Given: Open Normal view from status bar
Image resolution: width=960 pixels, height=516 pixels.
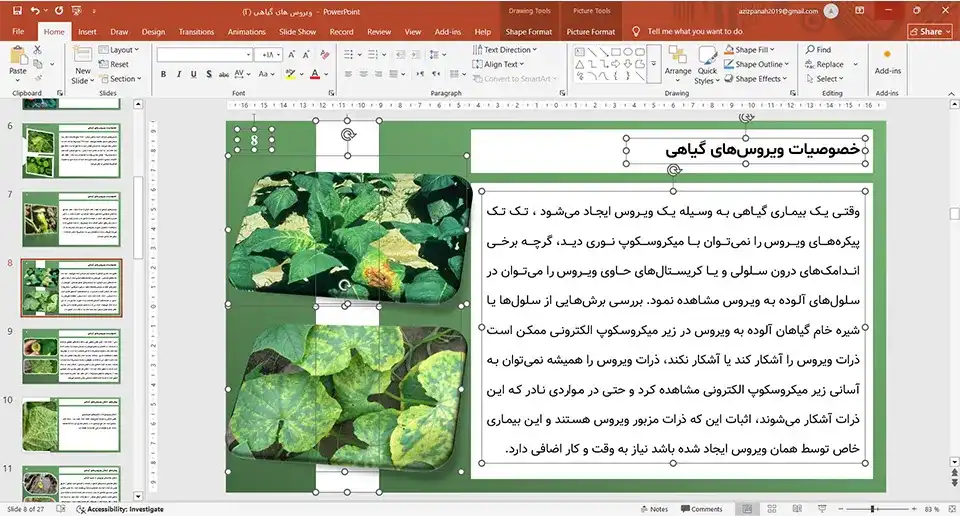Looking at the screenshot, I should pos(747,509).
